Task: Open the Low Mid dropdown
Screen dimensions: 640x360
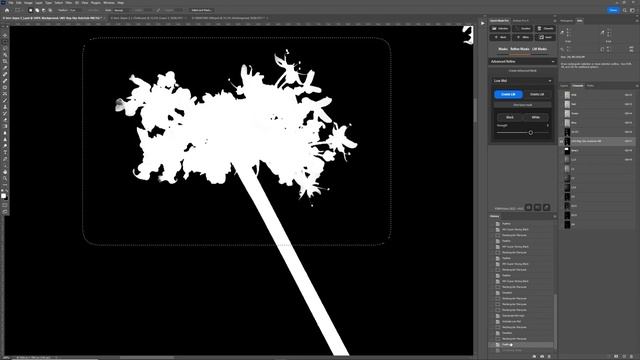Action: pyautogui.click(x=522, y=81)
